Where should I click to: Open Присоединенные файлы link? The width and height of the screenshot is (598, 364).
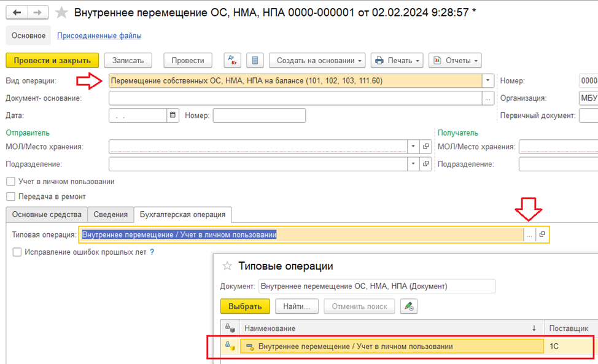coord(99,36)
